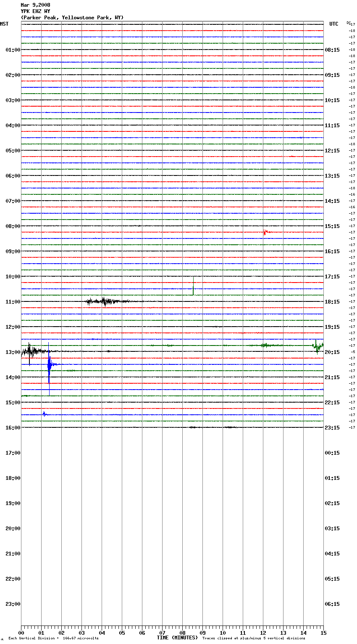Viewport: 357px width, 644px height.
Task: Select the 09:00 MST time label
Action: 13,251
